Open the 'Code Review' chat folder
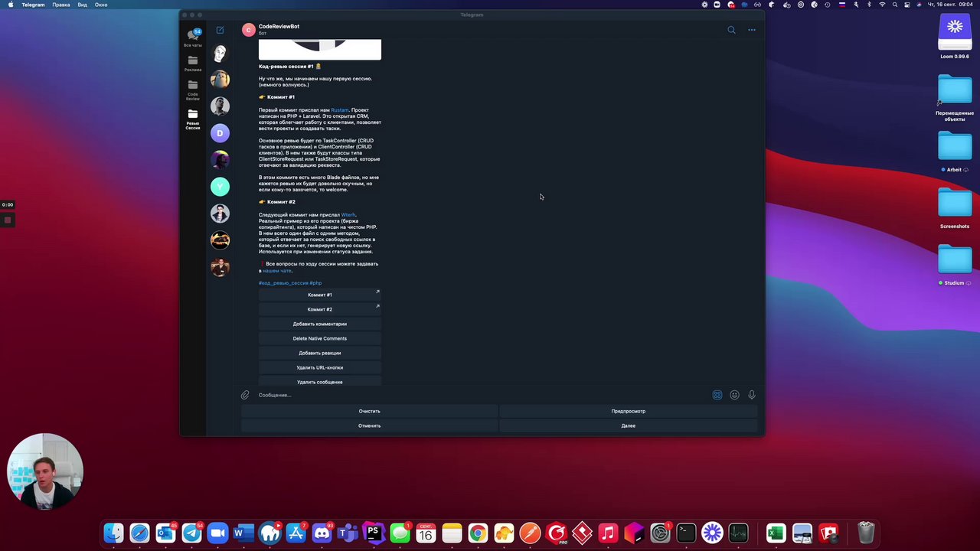 coord(193,90)
